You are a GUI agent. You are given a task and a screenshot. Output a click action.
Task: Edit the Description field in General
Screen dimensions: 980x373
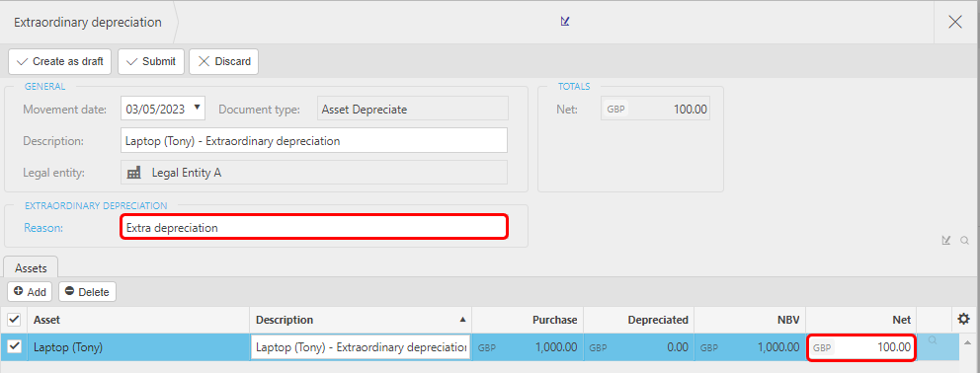point(314,140)
